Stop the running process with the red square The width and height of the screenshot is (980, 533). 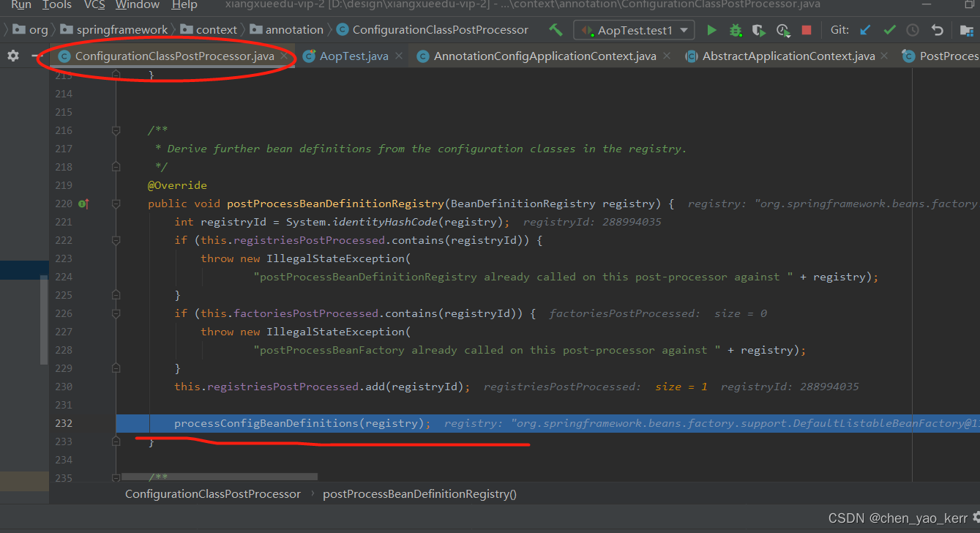807,30
